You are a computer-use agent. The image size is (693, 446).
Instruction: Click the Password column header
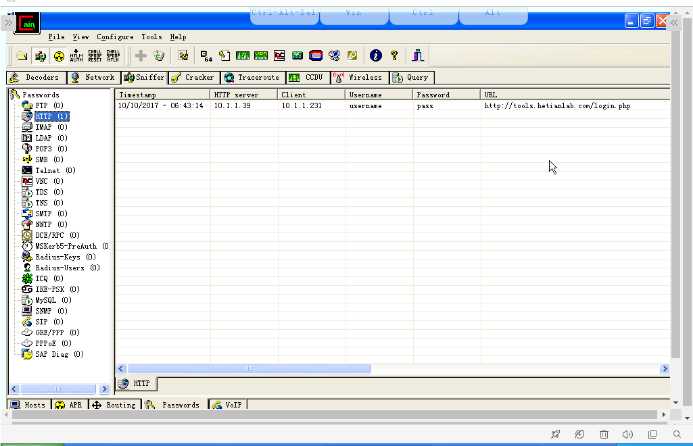[446, 95]
